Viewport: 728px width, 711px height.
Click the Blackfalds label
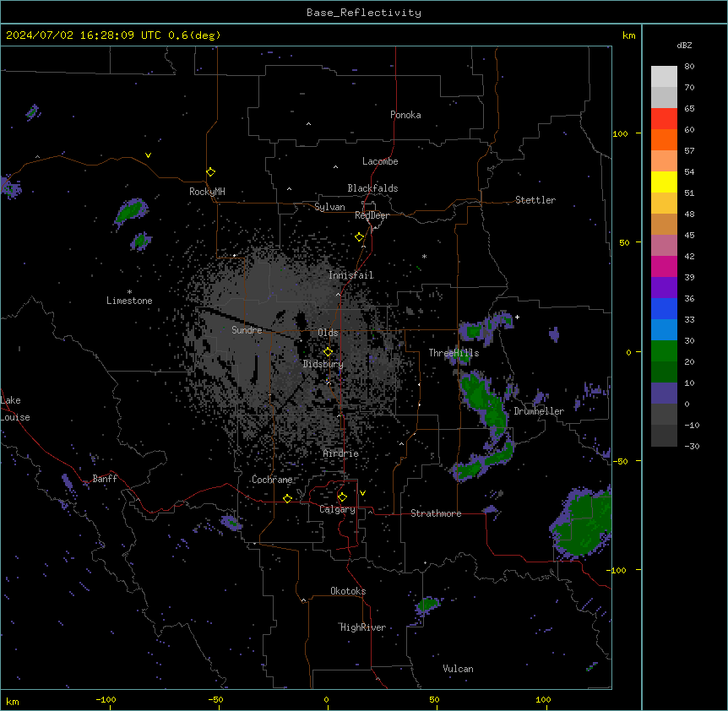[372, 188]
